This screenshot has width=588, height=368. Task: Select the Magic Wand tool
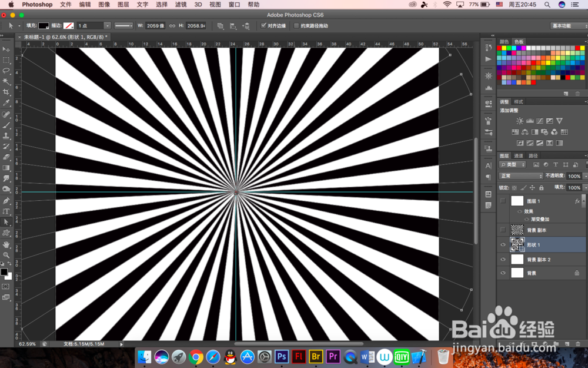pyautogui.click(x=6, y=81)
